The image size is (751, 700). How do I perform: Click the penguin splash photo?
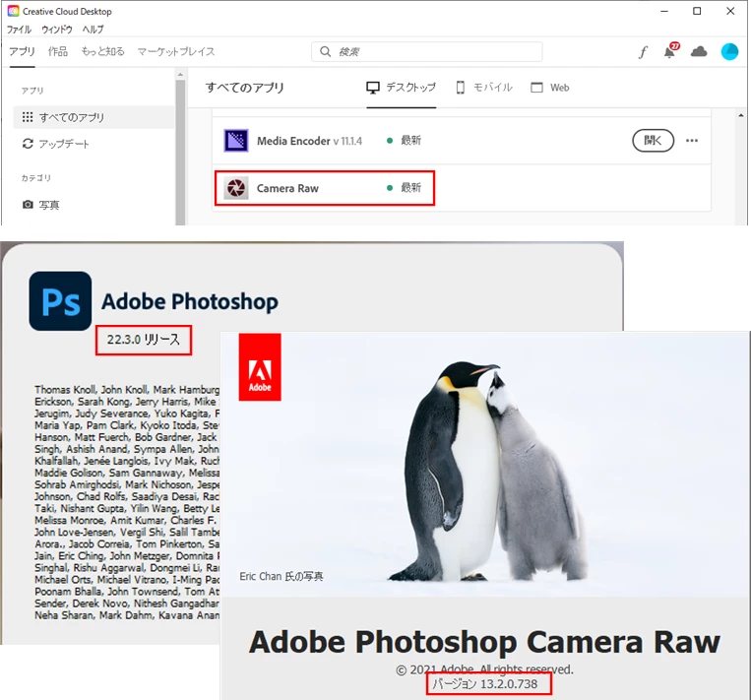pos(484,464)
